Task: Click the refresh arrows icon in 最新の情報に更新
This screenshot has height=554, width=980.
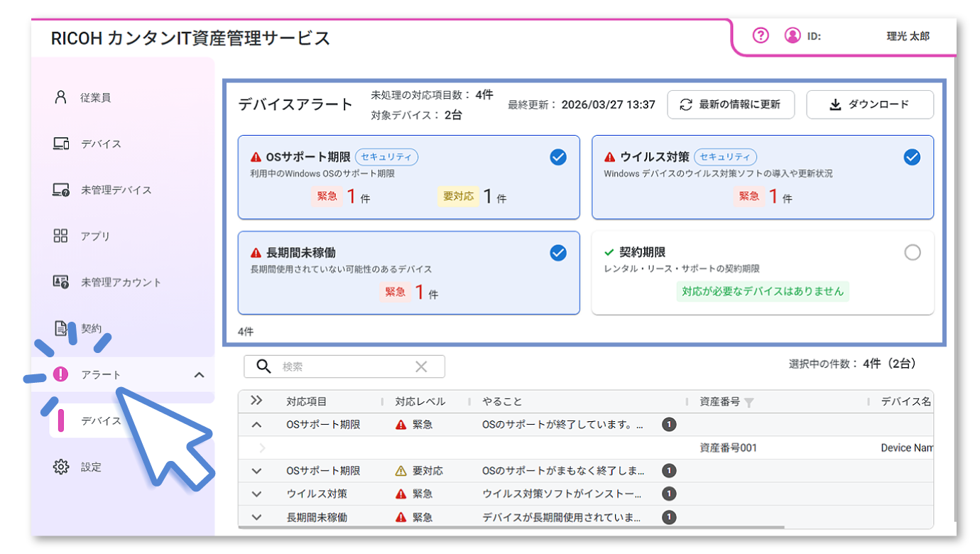Action: click(686, 104)
